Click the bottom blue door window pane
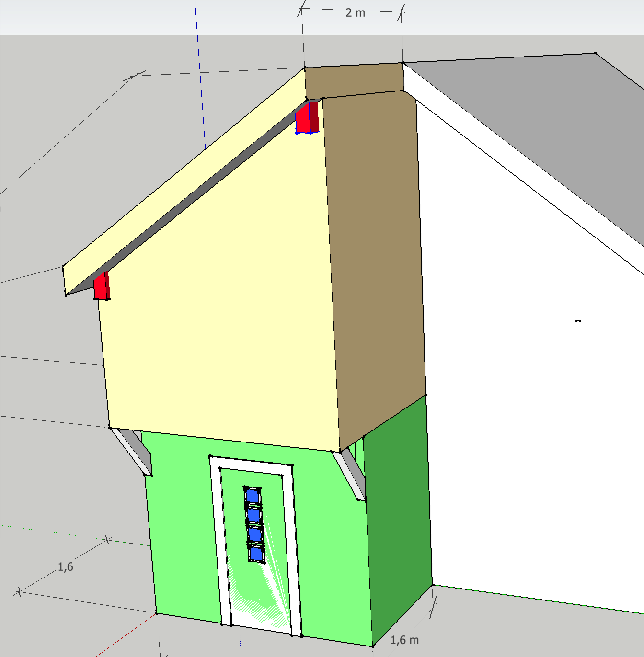This screenshot has width=644, height=657. click(x=256, y=554)
